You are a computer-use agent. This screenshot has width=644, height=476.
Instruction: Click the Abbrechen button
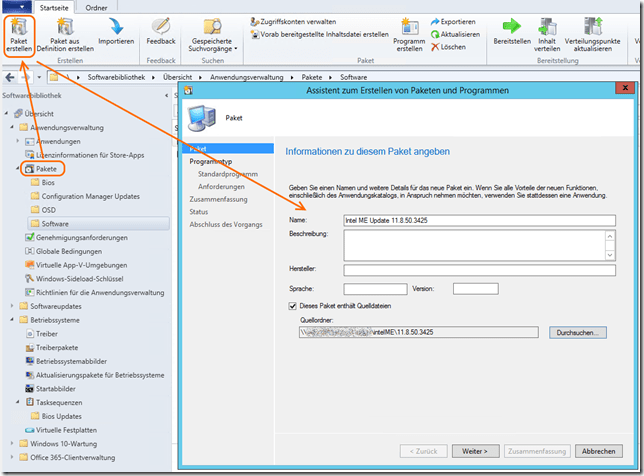tap(598, 451)
